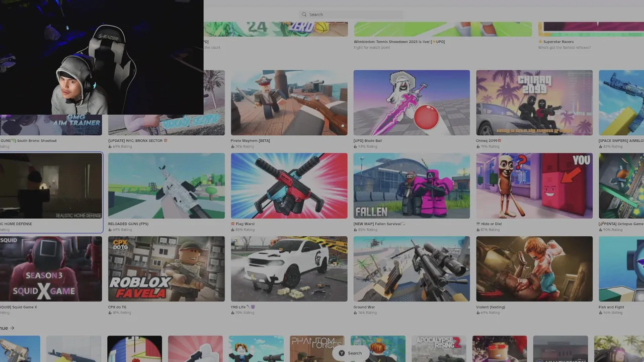Click the [PENTA] Octopus Game title
Screen dimensions: 644x362
[x=621, y=224]
